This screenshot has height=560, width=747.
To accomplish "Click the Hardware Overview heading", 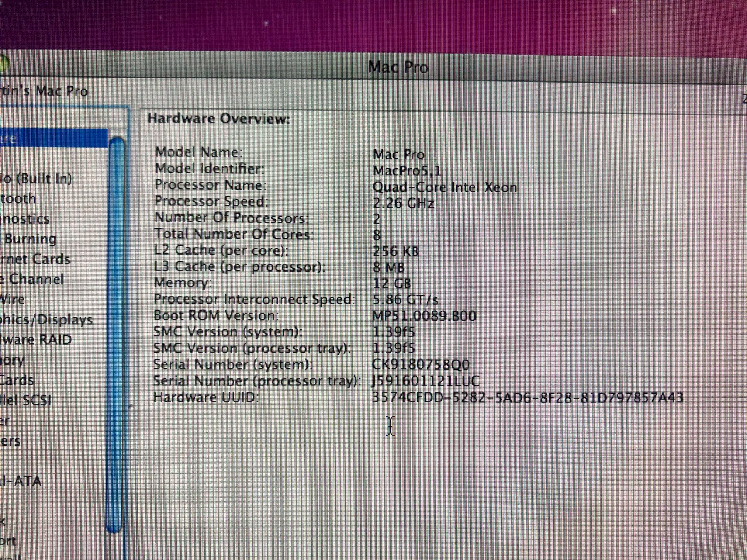I will 219,119.
